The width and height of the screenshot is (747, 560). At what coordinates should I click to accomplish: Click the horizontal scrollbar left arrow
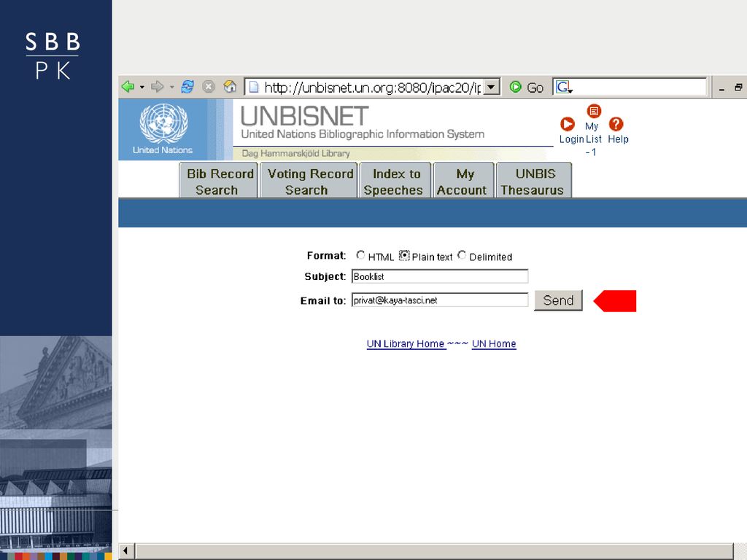126,551
